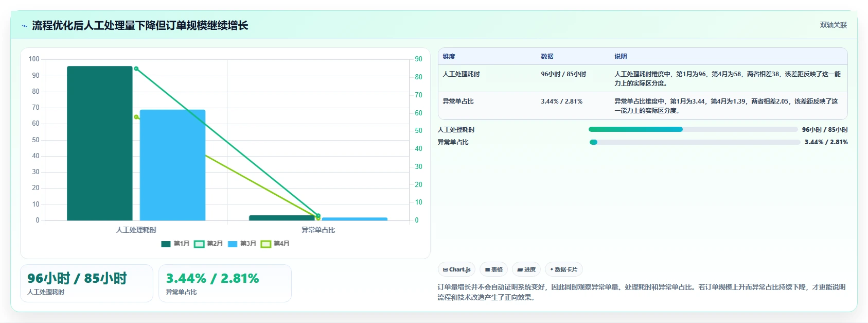868x323 pixels.
Task: Click the 维度 table column header
Action: click(x=449, y=57)
